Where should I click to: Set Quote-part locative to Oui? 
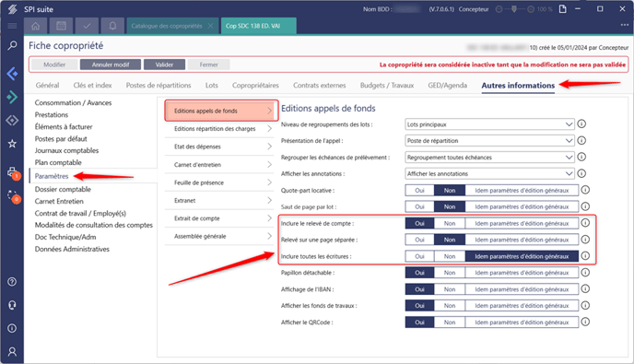[419, 191]
